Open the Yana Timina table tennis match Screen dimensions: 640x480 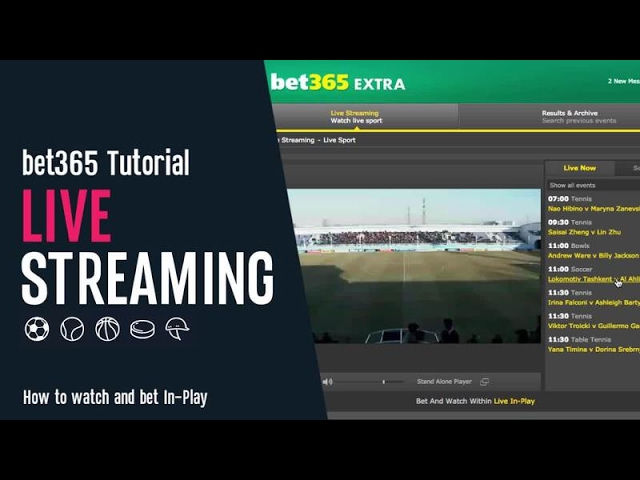[x=594, y=349]
